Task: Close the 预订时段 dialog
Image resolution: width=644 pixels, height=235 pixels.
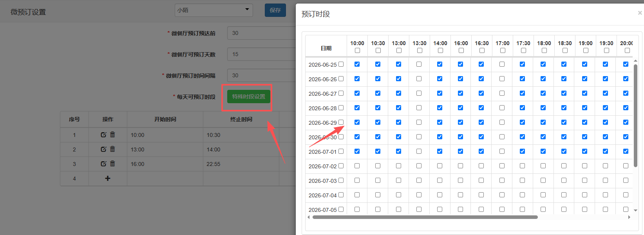Action: (x=640, y=13)
